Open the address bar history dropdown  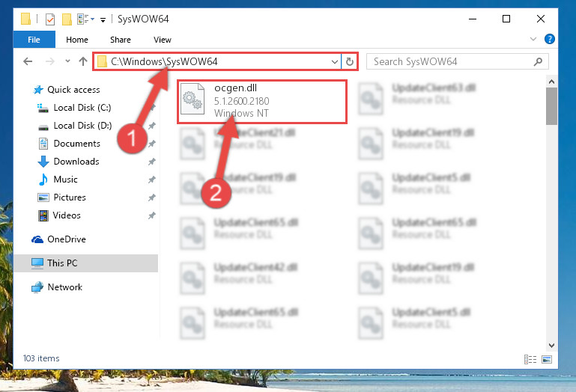335,61
